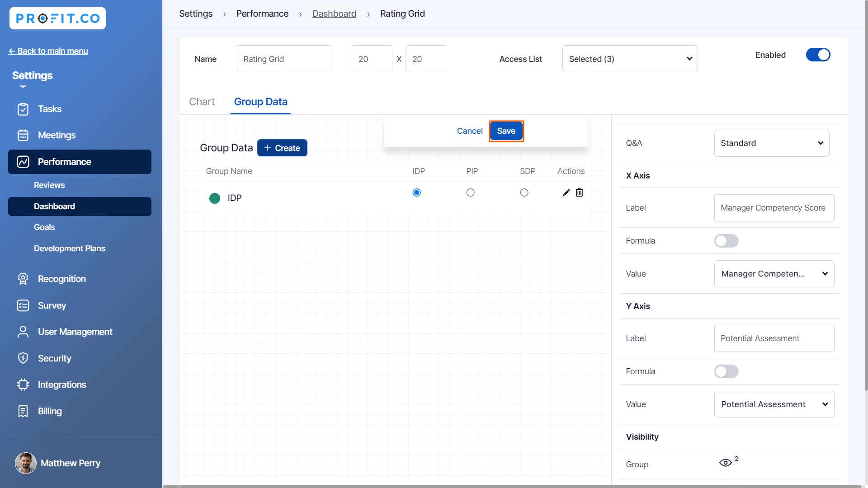
Task: Click the Meetings calendar icon
Action: pos(23,136)
